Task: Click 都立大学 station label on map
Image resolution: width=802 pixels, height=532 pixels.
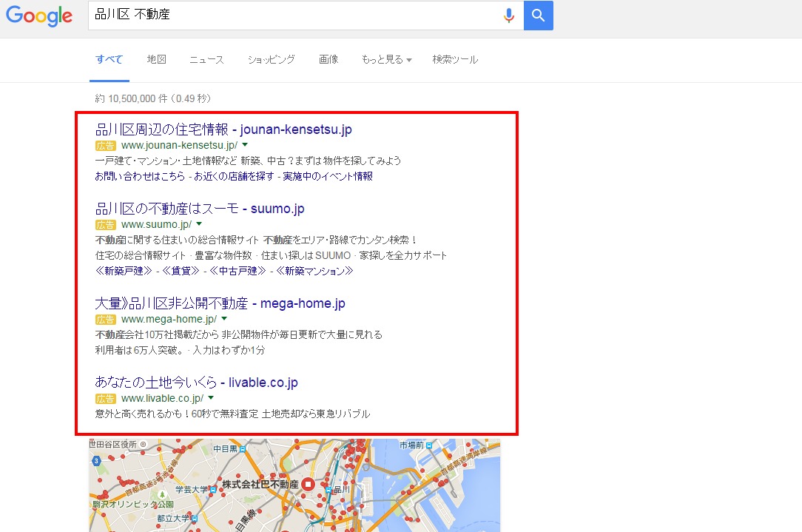Action: pos(173,518)
